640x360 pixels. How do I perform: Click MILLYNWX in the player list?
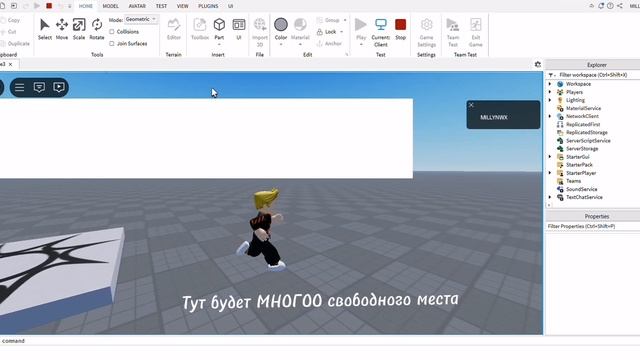(x=494, y=118)
